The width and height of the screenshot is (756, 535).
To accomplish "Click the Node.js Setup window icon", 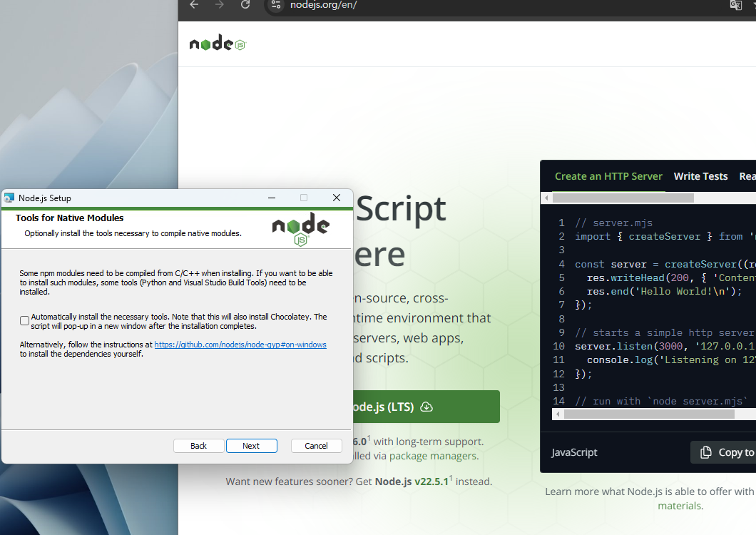I will [9, 198].
